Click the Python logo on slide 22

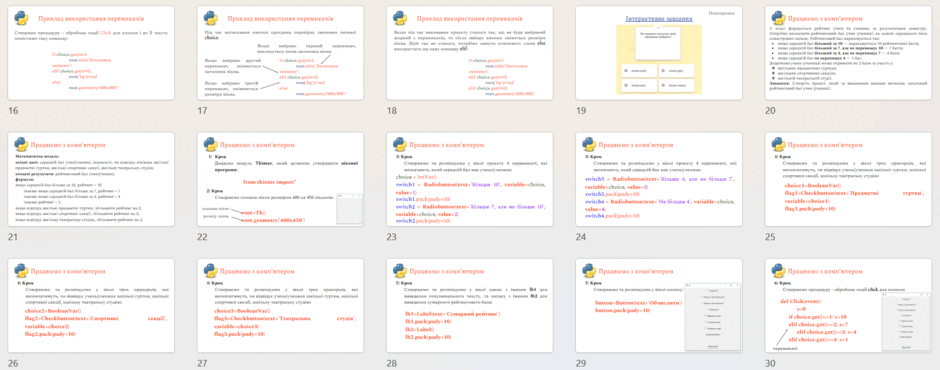pyautogui.click(x=210, y=145)
